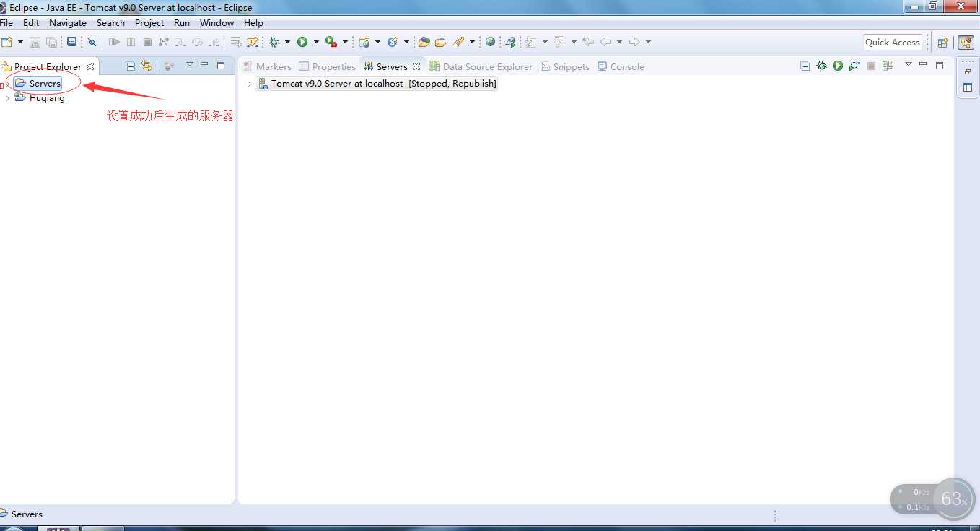Open the Run dropdown arrow
Viewport: 980px width, 531px height.
pyautogui.click(x=316, y=42)
